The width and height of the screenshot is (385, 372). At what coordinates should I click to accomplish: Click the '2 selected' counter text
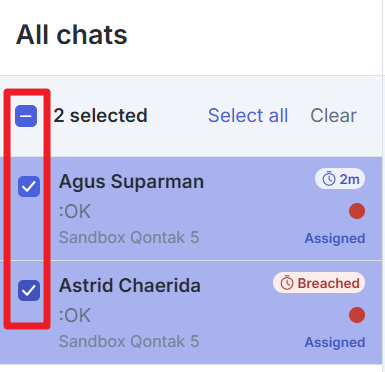tap(100, 116)
